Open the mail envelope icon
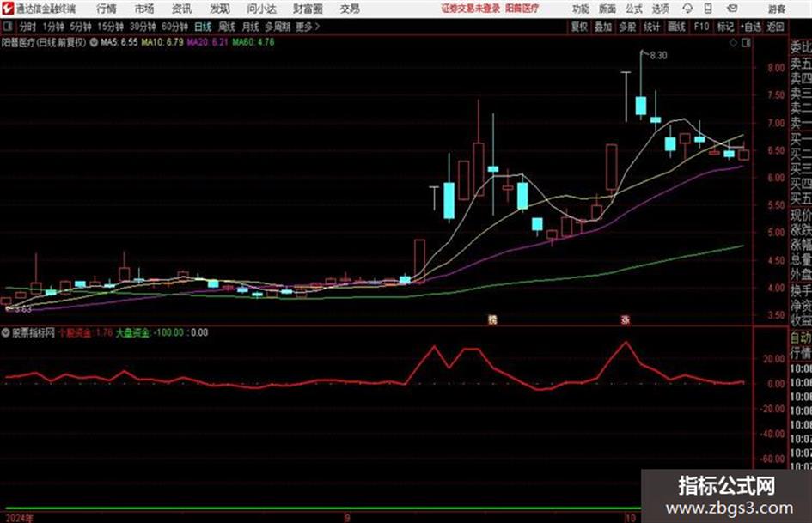The width and height of the screenshot is (812, 523). point(732,9)
